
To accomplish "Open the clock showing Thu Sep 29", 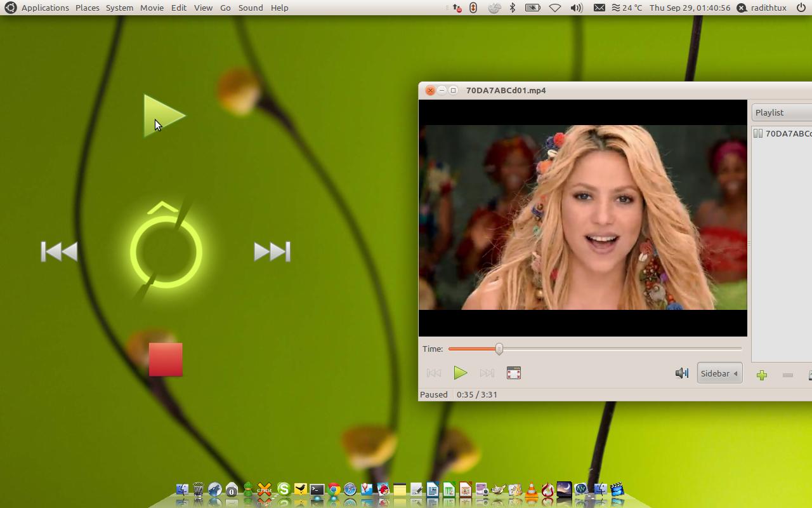I will pyautogui.click(x=690, y=8).
